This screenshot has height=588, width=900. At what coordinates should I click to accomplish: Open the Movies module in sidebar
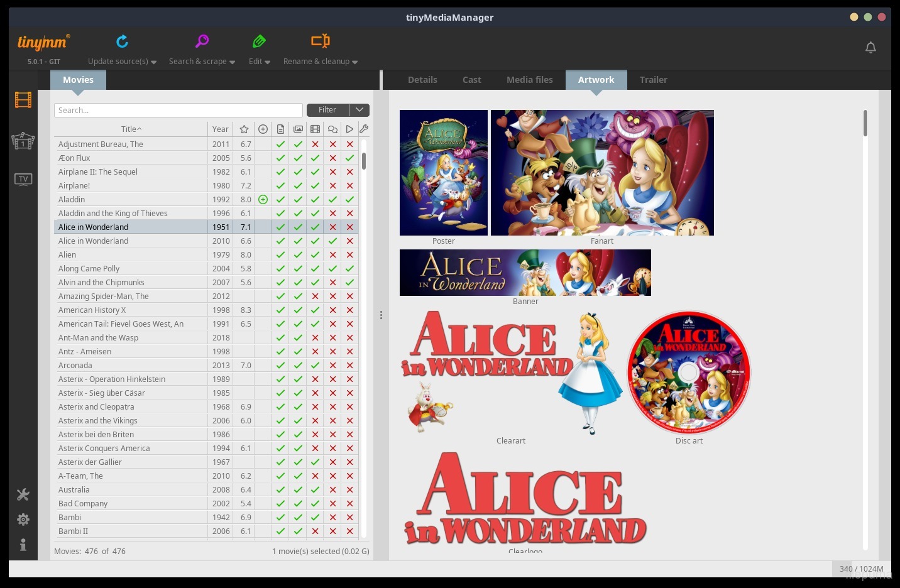click(23, 100)
